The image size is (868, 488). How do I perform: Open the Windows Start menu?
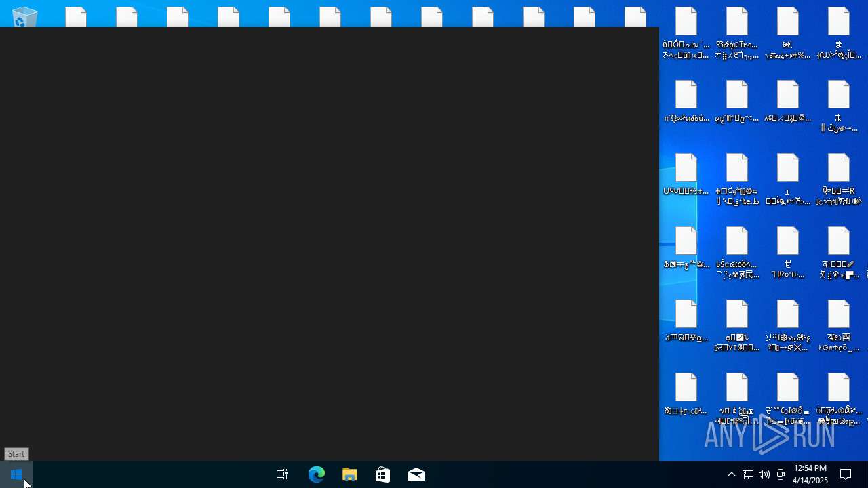pyautogui.click(x=16, y=474)
